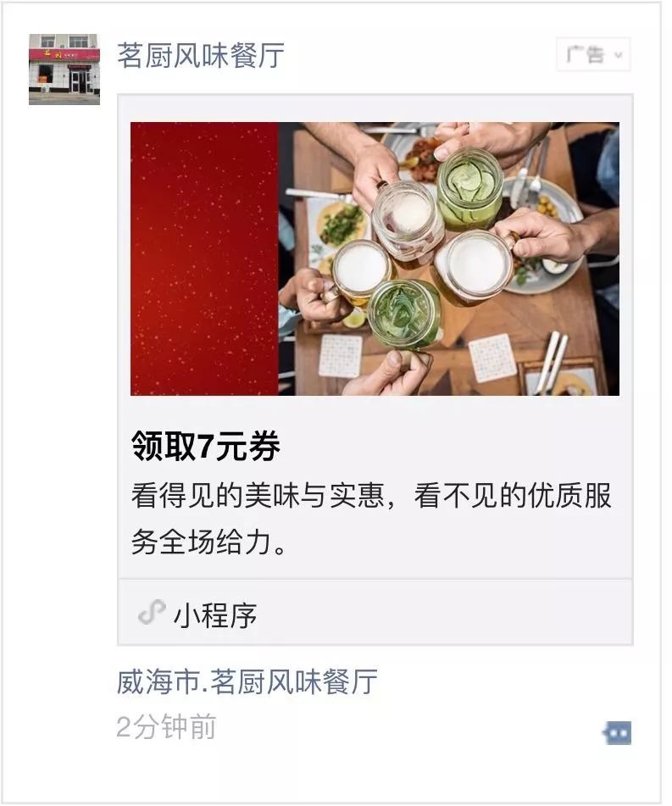Click the red sparkle panel of the ad
Image resolution: width=672 pixels, height=806 pixels.
click(204, 258)
